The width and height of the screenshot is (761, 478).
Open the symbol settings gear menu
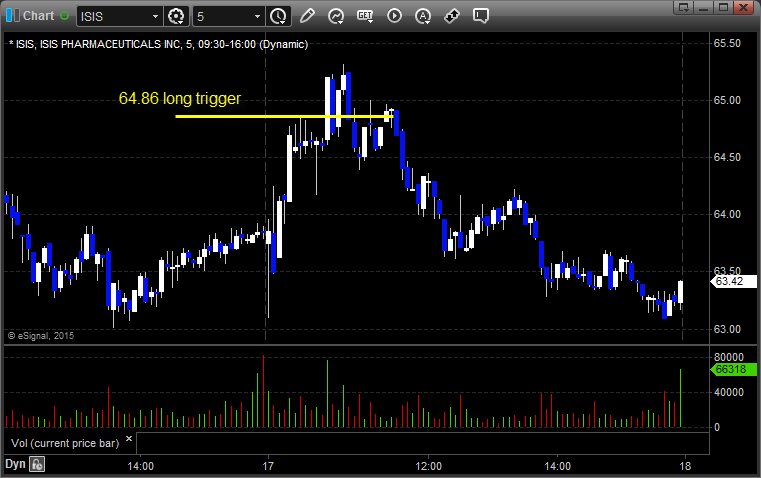pyautogui.click(x=176, y=16)
